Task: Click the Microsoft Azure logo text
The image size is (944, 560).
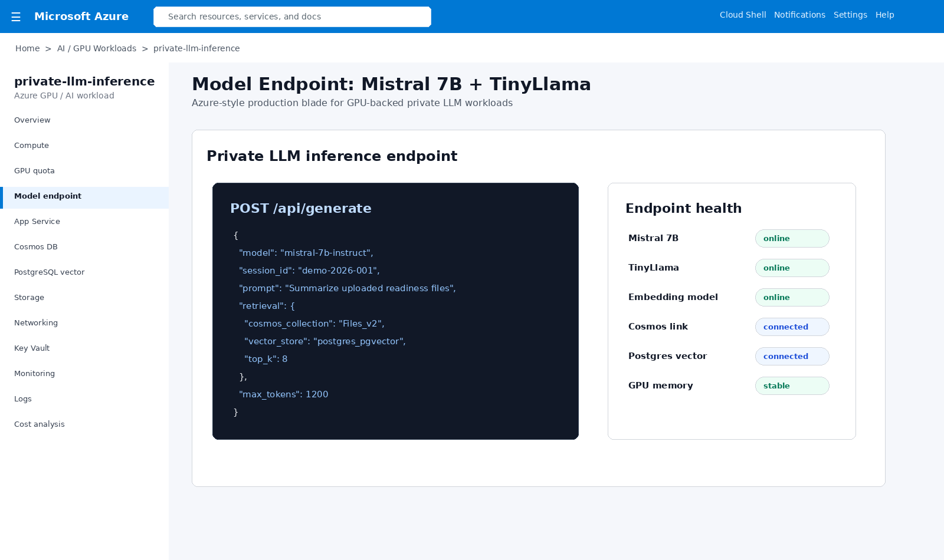Action: (81, 17)
